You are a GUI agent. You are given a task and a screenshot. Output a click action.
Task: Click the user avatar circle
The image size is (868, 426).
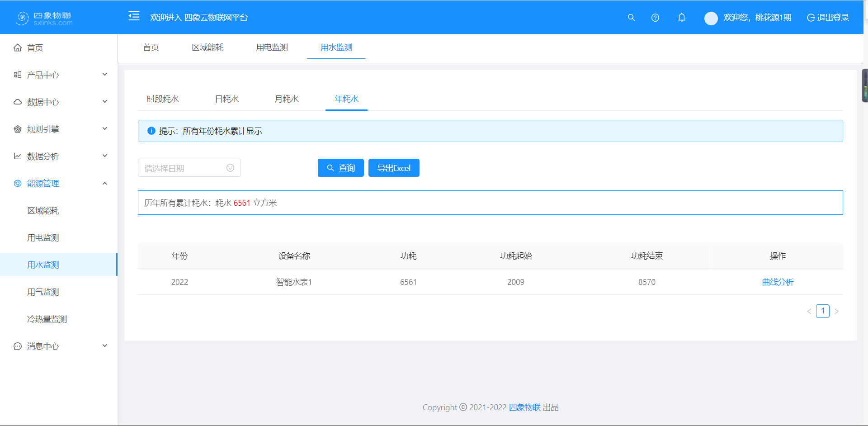coord(711,18)
